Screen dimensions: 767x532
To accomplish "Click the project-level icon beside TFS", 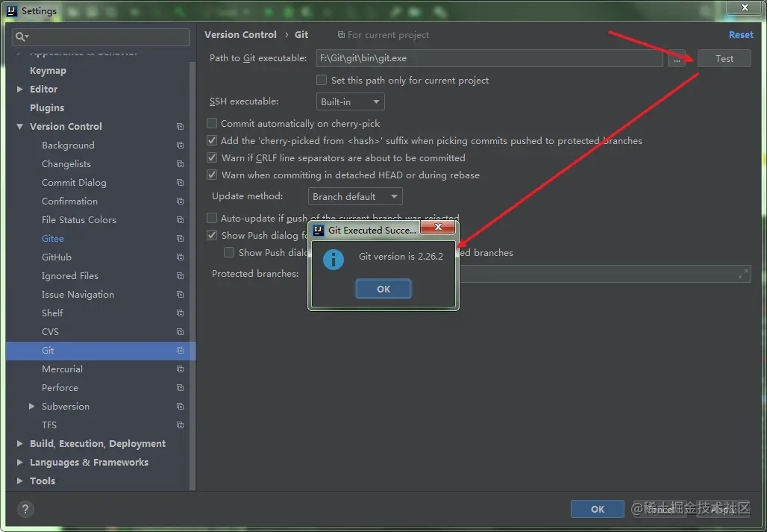I will 180,425.
